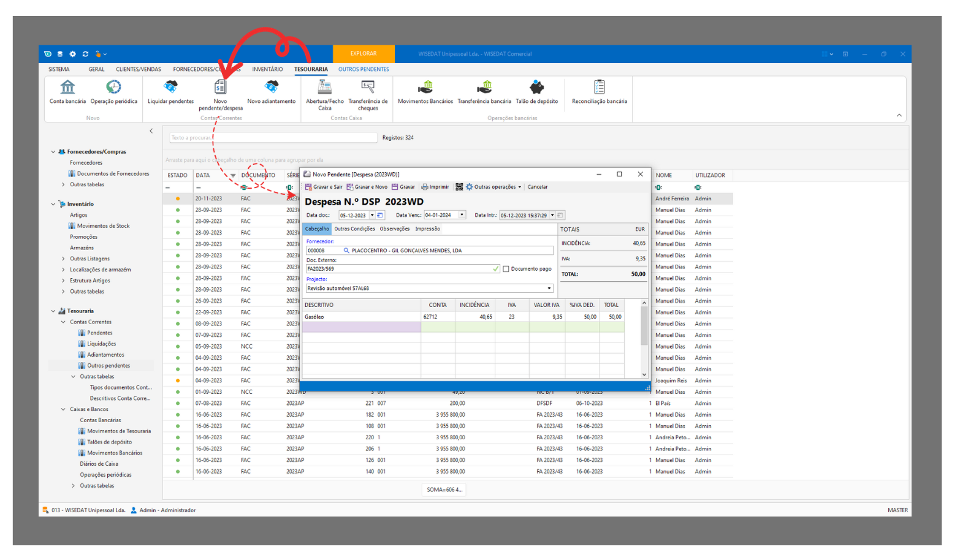The height and width of the screenshot is (560, 960).
Task: Collapse the Tesouraria tree node
Action: coord(53,311)
